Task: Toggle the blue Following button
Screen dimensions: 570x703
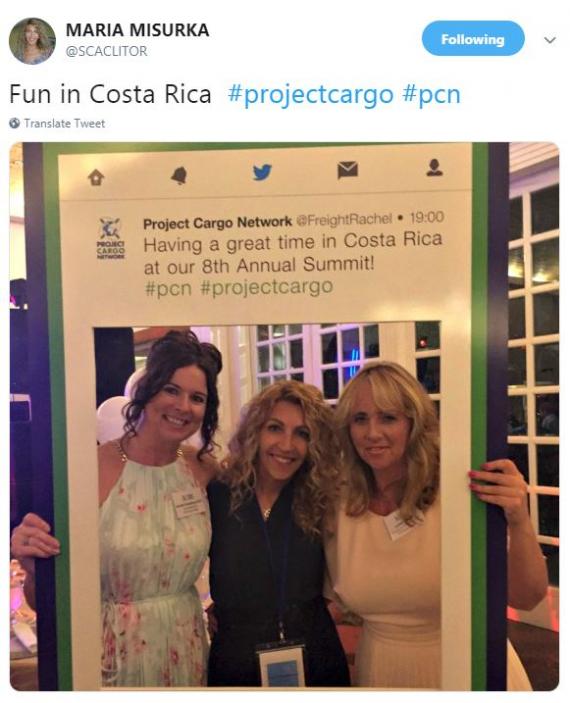Action: point(473,39)
